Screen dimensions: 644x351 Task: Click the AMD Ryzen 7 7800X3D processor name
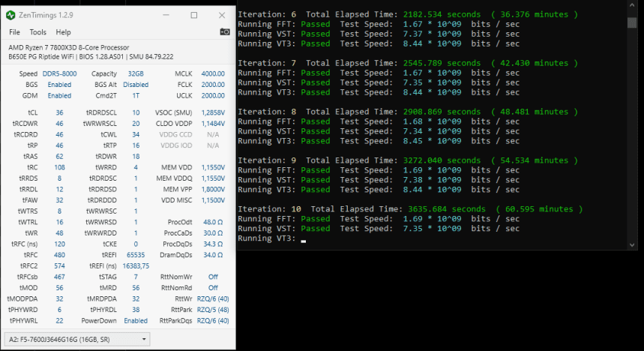[x=68, y=48]
